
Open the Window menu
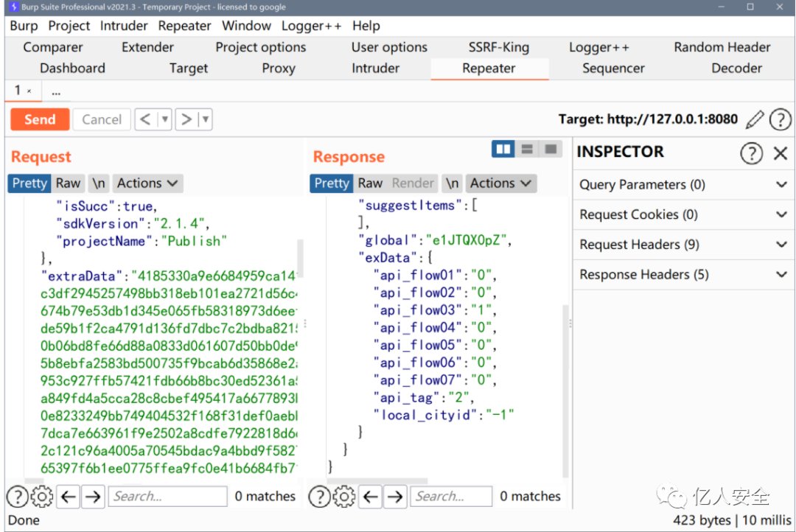pos(246,26)
